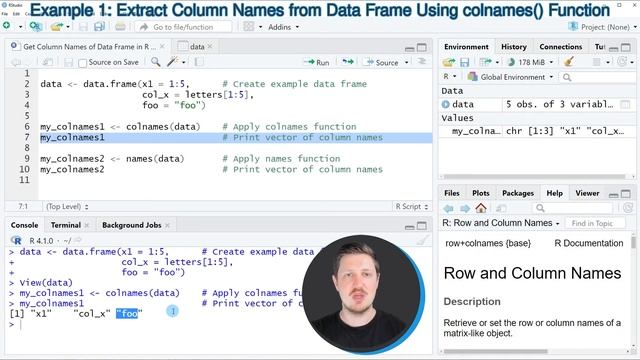The width and height of the screenshot is (640, 360).
Task: Click the Find in Topic field
Action: [x=595, y=223]
